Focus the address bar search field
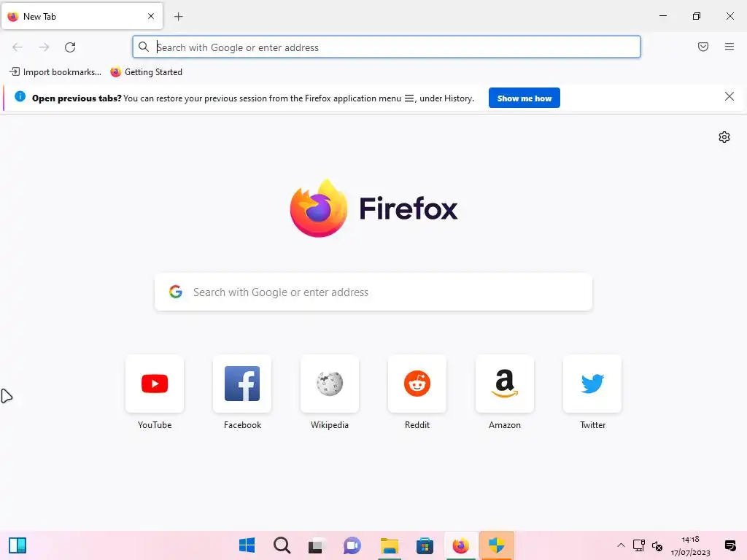 (387, 47)
